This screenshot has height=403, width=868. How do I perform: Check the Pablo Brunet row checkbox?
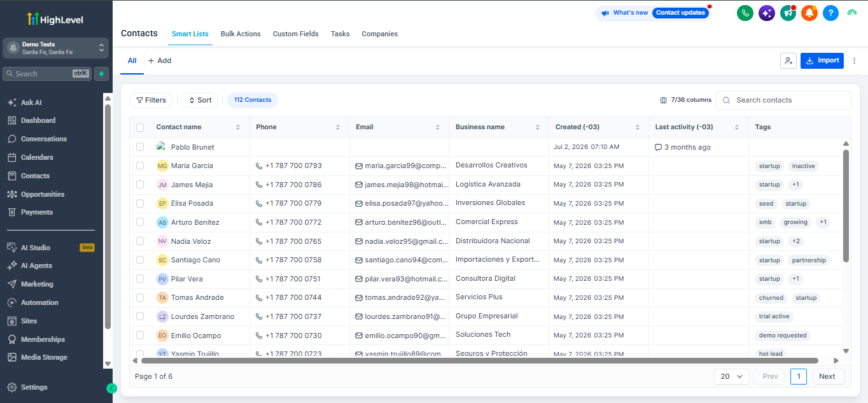(140, 147)
